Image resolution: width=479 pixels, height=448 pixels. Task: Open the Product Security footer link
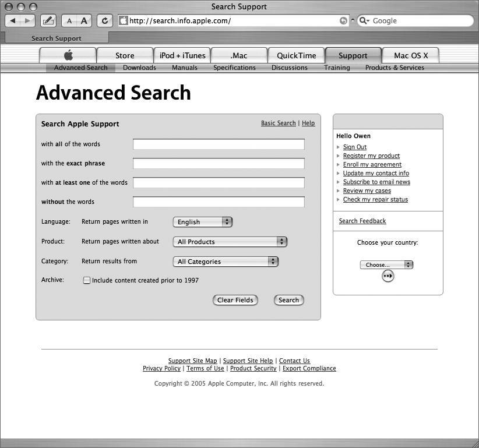click(253, 368)
